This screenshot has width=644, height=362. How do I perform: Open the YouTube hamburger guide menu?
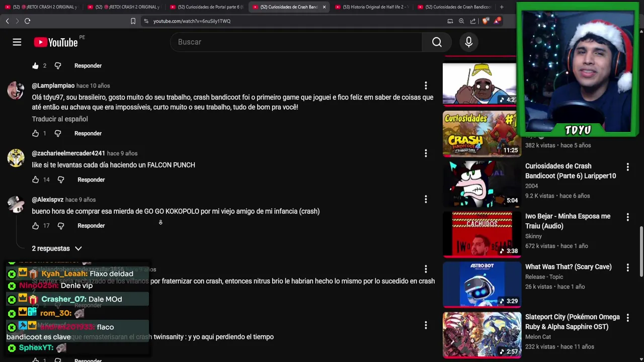(x=17, y=42)
